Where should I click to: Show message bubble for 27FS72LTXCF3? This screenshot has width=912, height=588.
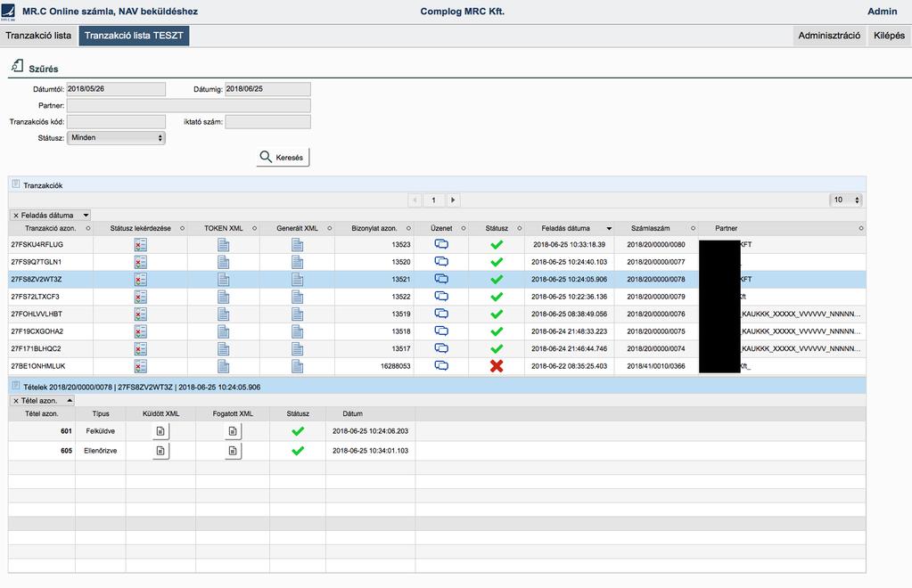click(x=441, y=297)
